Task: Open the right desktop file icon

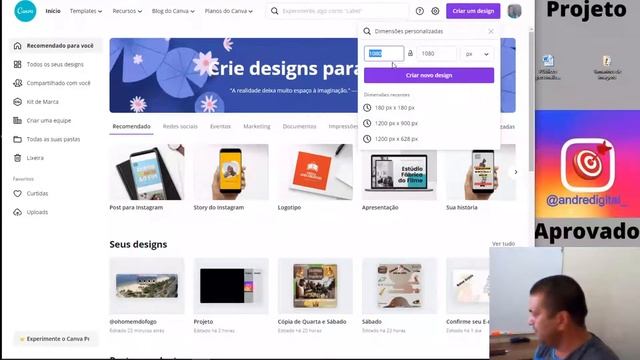Action: [607, 67]
